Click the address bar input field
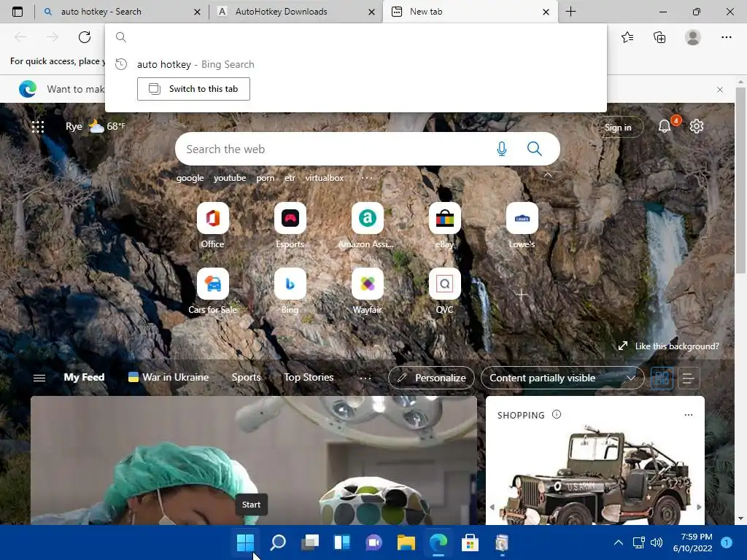 tap(355, 37)
